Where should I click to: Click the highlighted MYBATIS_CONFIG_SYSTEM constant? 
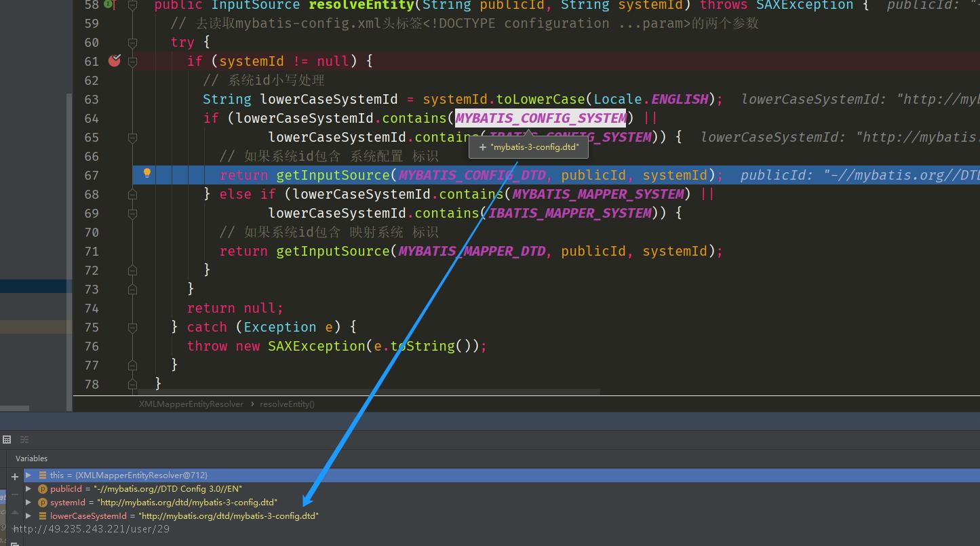point(541,118)
